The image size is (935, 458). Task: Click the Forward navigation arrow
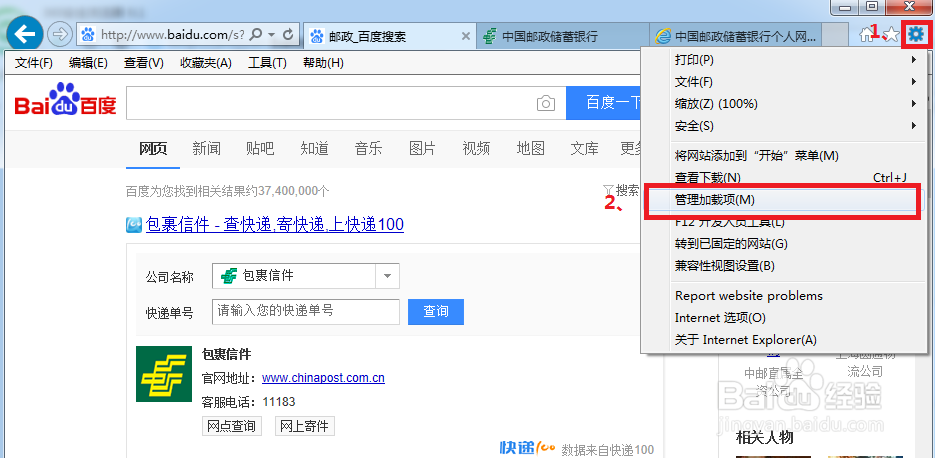tap(58, 35)
